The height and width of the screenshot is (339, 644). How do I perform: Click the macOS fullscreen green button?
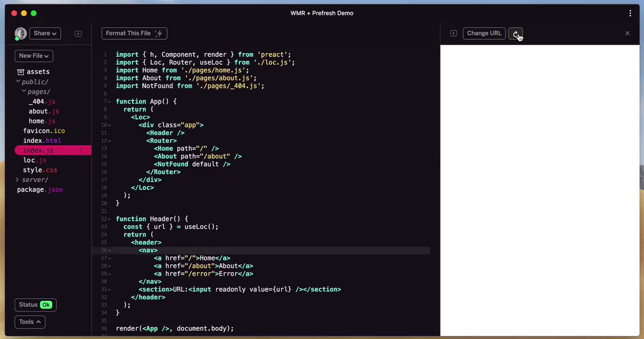point(34,13)
